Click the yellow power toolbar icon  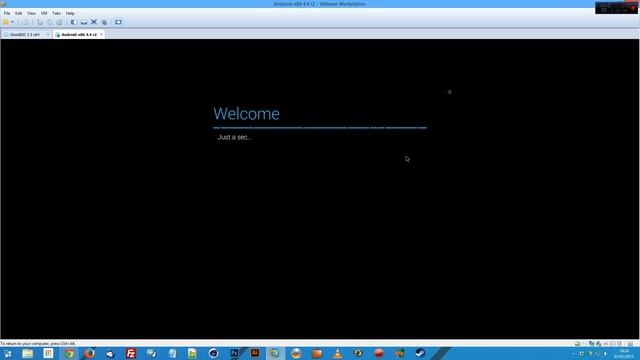pos(6,22)
